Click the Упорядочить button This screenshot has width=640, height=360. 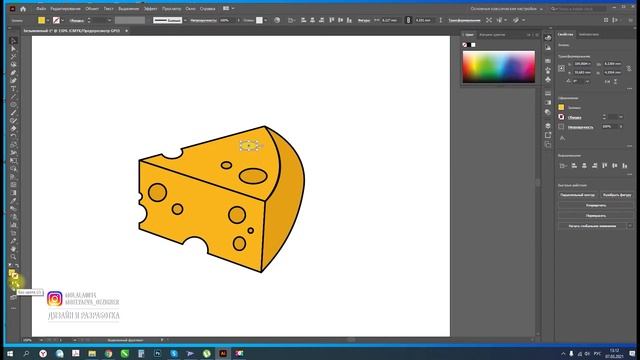[x=596, y=205]
